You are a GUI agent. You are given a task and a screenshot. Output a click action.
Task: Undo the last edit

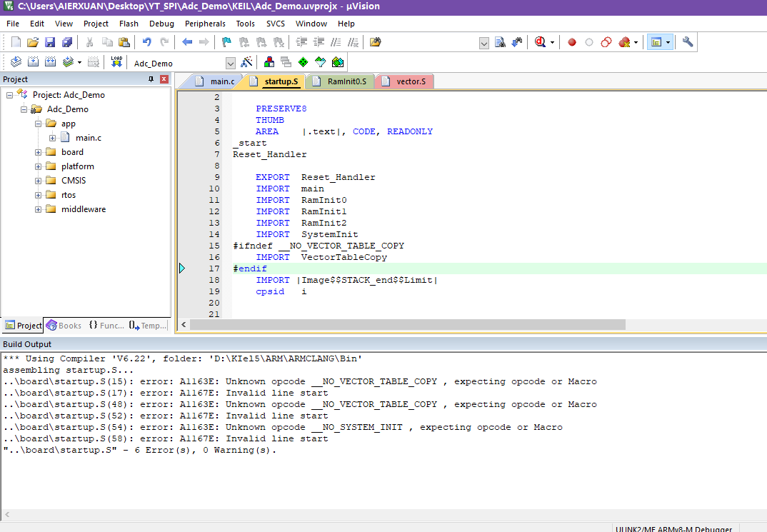tap(146, 42)
